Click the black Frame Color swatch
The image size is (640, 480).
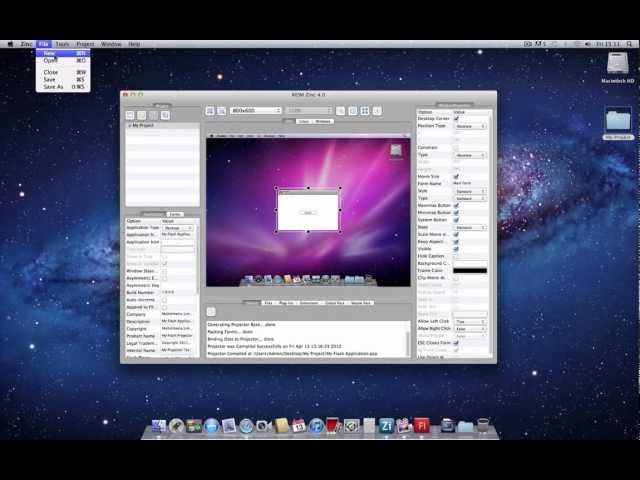[x=470, y=271]
